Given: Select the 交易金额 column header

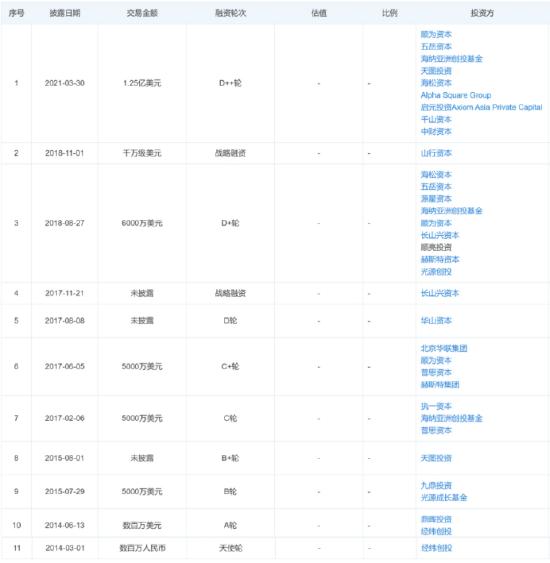Looking at the screenshot, I should (142, 13).
